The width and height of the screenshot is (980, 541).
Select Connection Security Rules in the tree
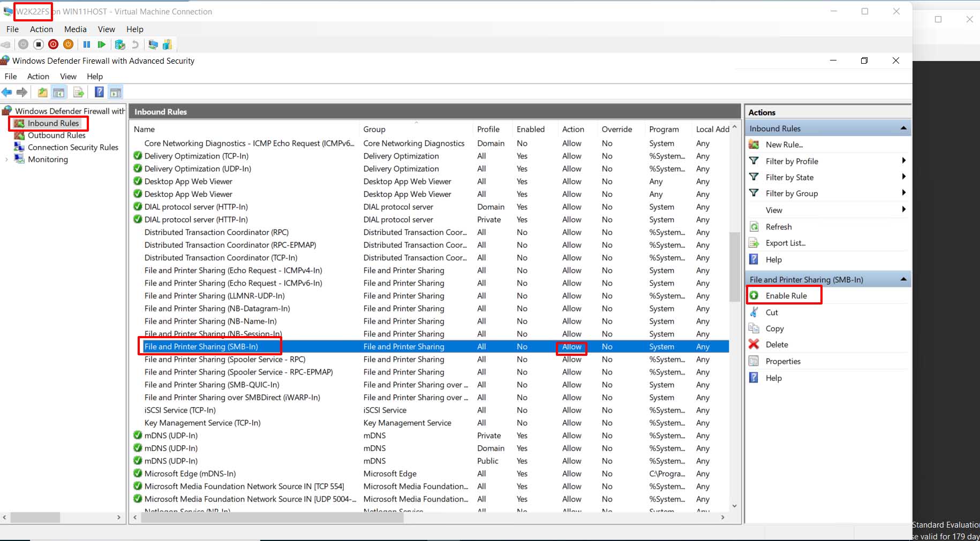click(73, 147)
